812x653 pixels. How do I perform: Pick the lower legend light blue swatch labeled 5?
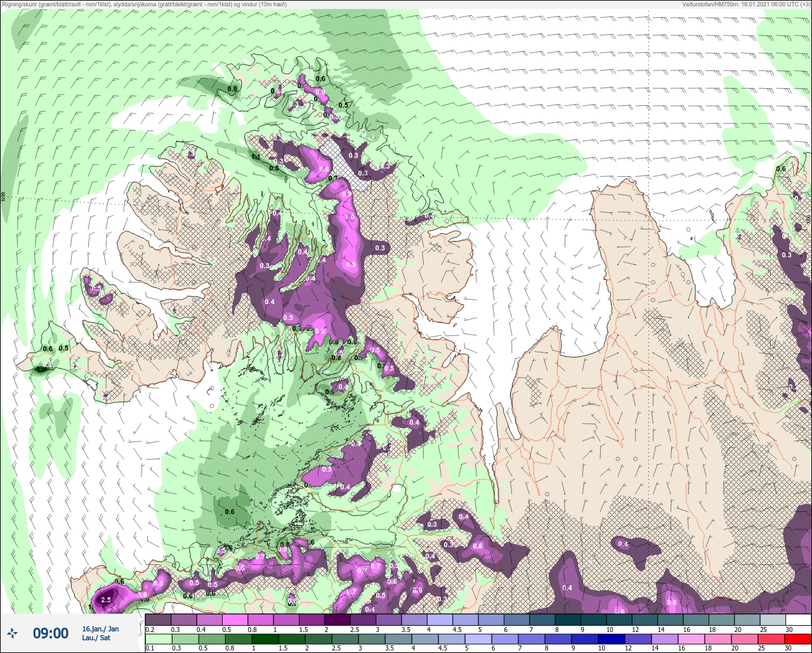coord(478,639)
